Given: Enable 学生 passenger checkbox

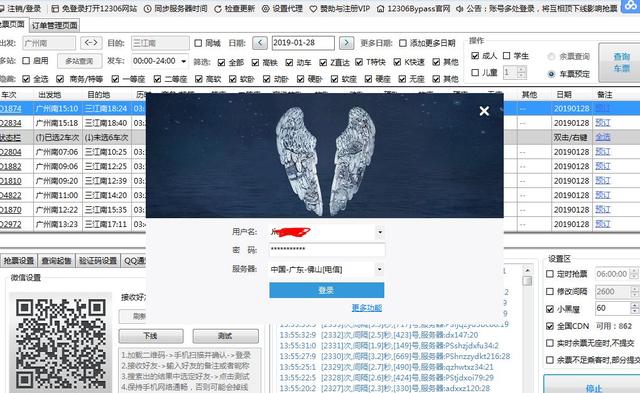Looking at the screenshot, I should [507, 56].
